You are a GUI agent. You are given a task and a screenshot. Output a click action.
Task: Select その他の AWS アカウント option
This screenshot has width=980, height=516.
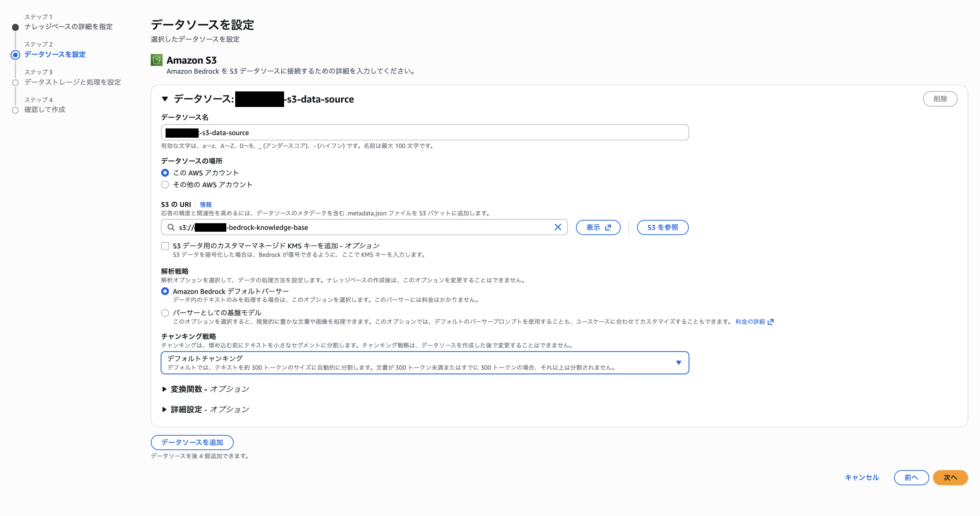click(x=165, y=185)
